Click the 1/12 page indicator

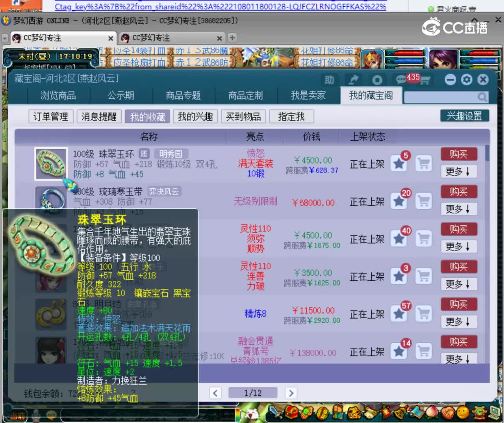click(x=253, y=393)
